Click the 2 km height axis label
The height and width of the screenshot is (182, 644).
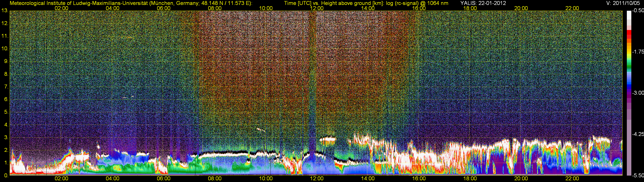click(x=6, y=150)
